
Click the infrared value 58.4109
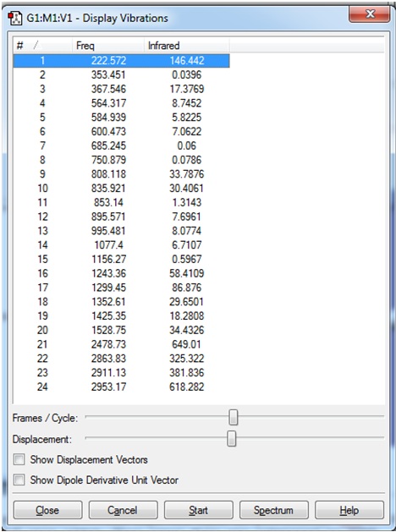(187, 273)
